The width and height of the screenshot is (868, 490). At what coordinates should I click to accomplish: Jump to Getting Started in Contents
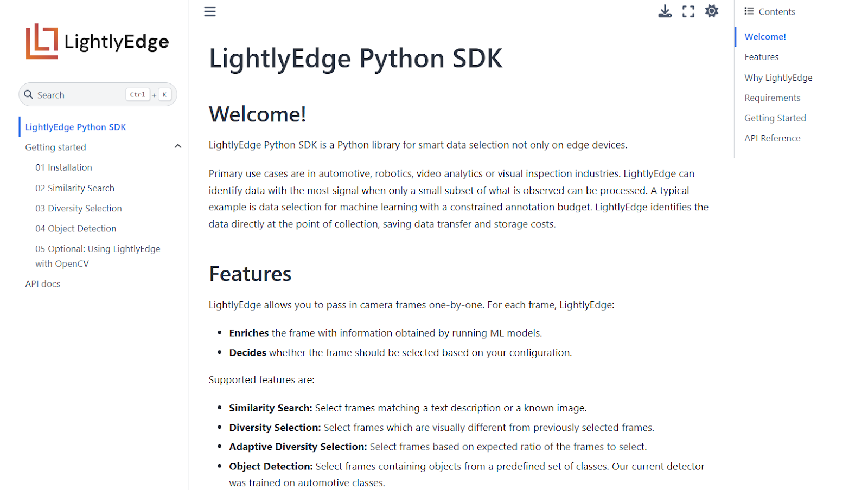pyautogui.click(x=775, y=118)
